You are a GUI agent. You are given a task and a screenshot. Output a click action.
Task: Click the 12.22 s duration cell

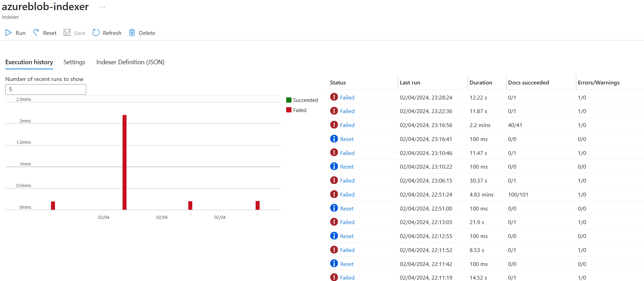coord(478,98)
